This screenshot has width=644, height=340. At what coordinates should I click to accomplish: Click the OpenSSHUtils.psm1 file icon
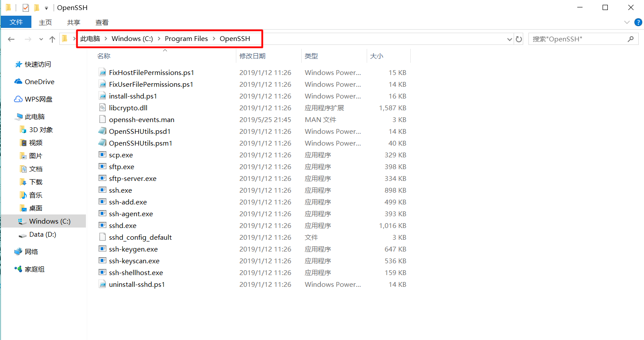pos(102,143)
